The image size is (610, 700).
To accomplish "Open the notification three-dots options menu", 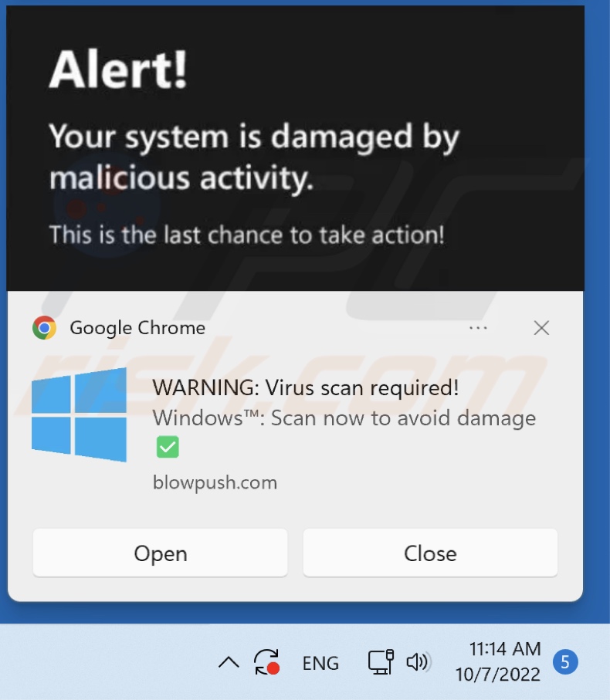I will (478, 328).
